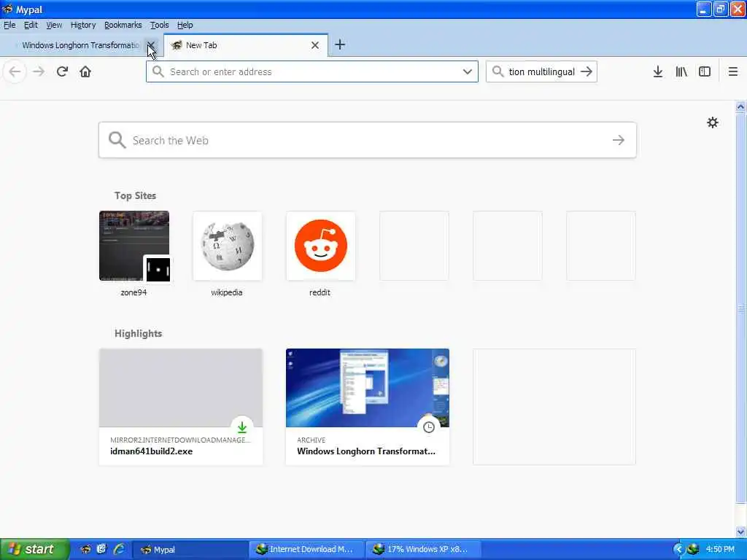Close the Windows Longhorn Transformation tab
The height and width of the screenshot is (560, 747).
[x=150, y=45]
